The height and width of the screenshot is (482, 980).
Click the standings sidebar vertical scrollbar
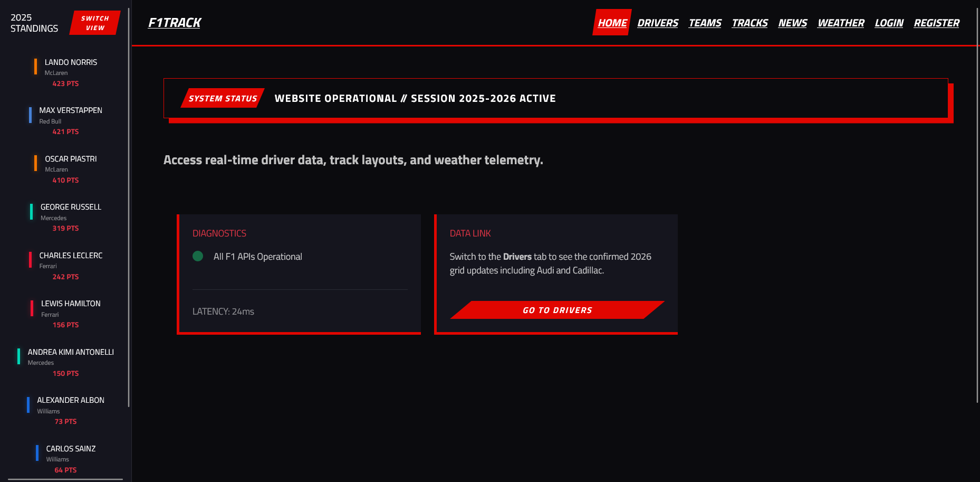point(129,207)
